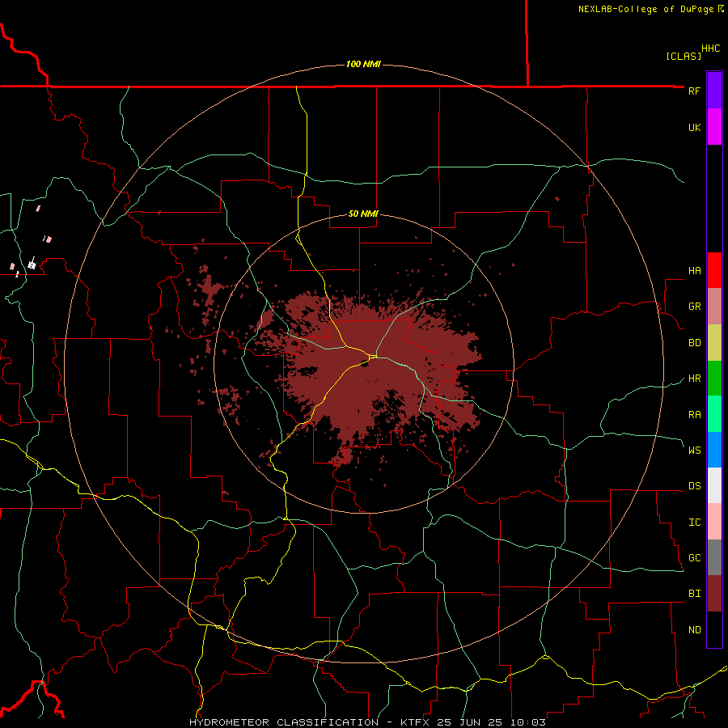Click the IC legend label

(x=694, y=523)
